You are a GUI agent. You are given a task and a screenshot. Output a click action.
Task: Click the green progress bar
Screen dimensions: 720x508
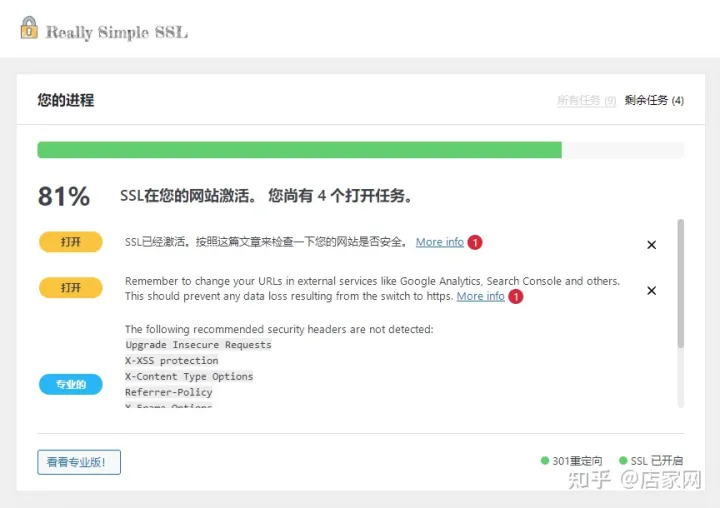[x=299, y=150]
